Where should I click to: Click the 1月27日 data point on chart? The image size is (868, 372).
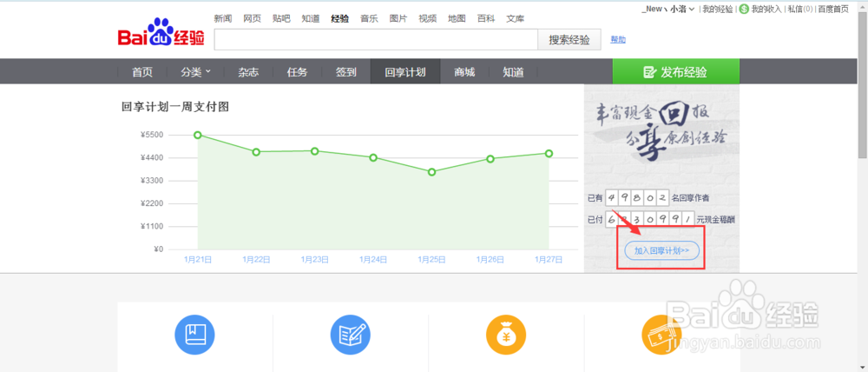click(x=549, y=154)
